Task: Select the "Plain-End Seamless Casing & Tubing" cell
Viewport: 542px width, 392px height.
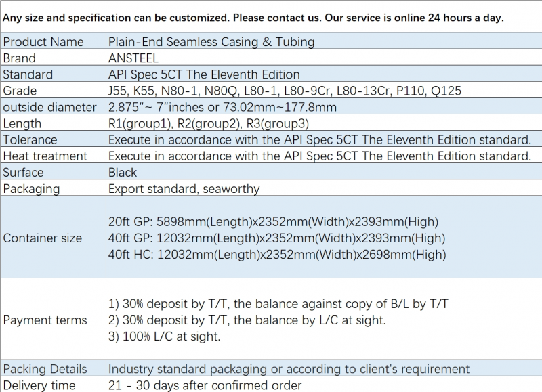Action: coord(211,42)
